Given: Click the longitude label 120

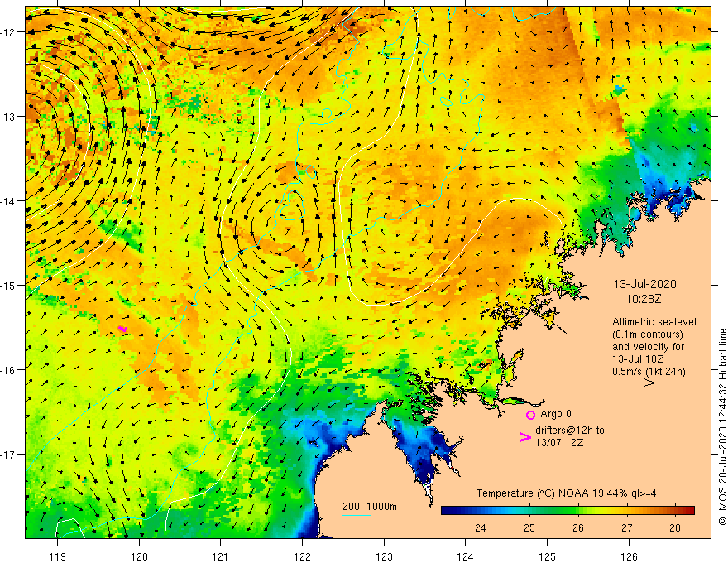Looking at the screenshot, I should pos(139,556).
